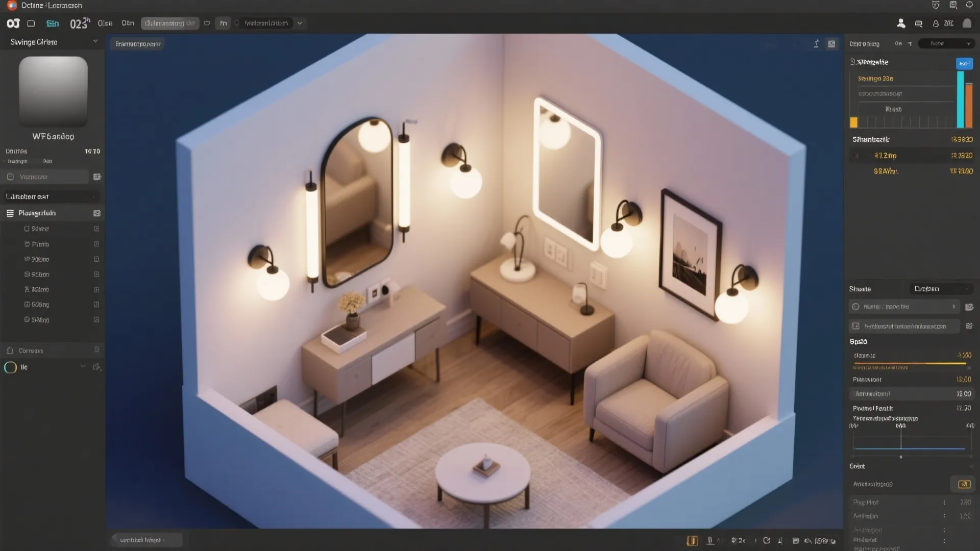Select the Sin tab in top toolbar

point(53,23)
